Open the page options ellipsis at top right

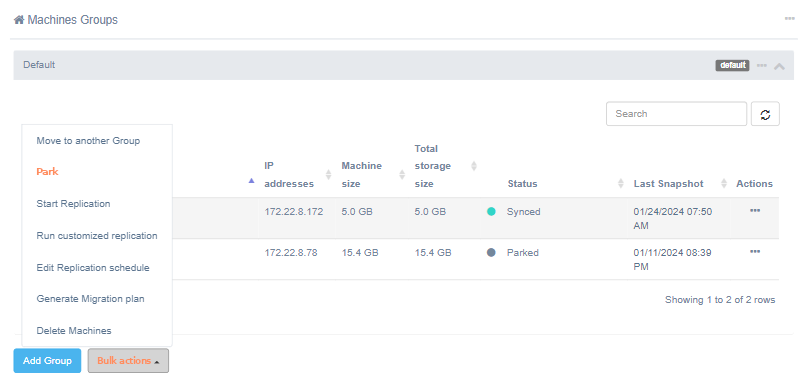tap(789, 18)
